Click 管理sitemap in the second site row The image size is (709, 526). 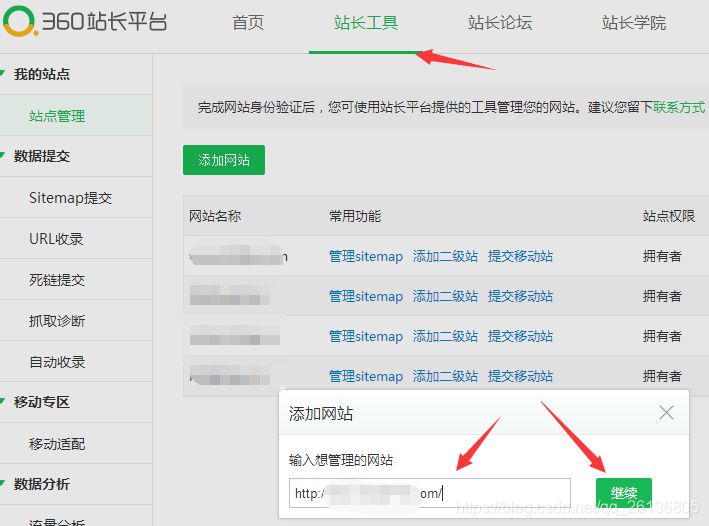click(x=366, y=296)
